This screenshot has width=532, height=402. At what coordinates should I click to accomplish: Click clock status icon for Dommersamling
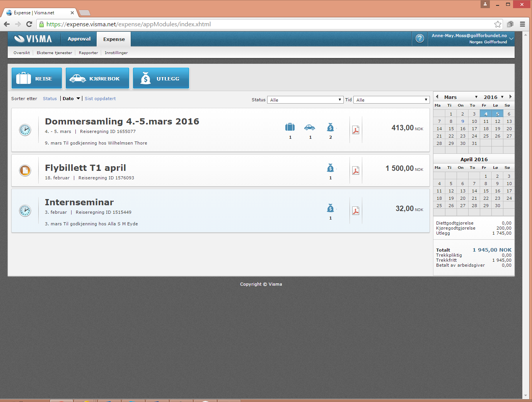(x=25, y=130)
